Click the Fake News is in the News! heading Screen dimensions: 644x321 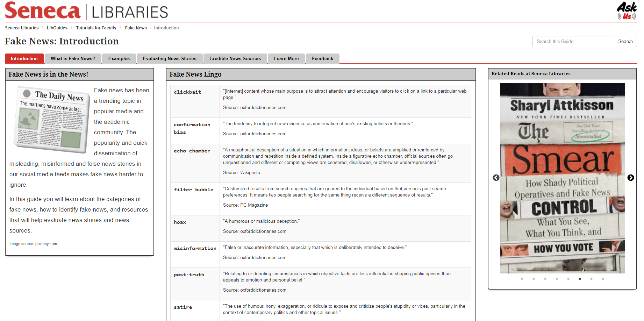pos(48,74)
